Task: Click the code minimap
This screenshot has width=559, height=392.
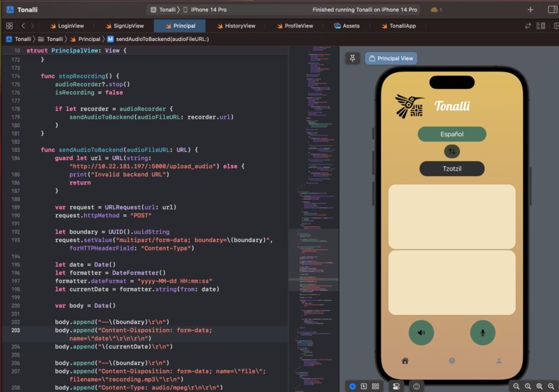Action: point(313,219)
